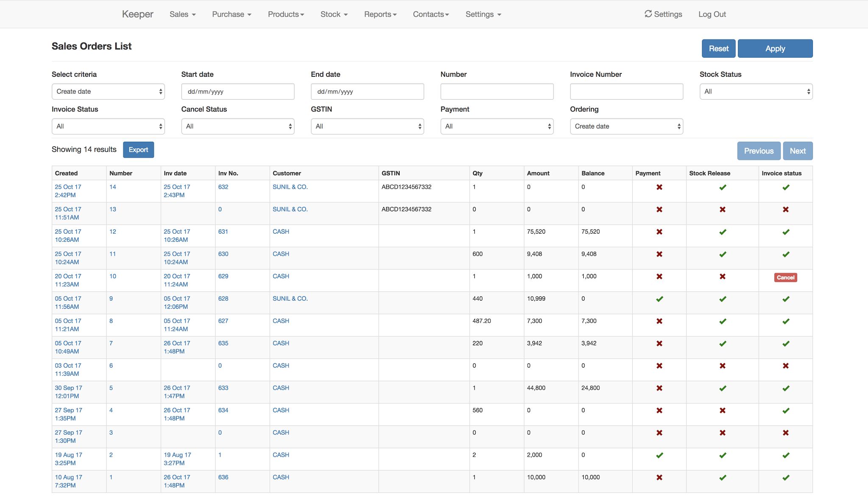Click the Stock Release checkmark for invoice 631
The width and height of the screenshot is (868, 500).
click(x=723, y=232)
